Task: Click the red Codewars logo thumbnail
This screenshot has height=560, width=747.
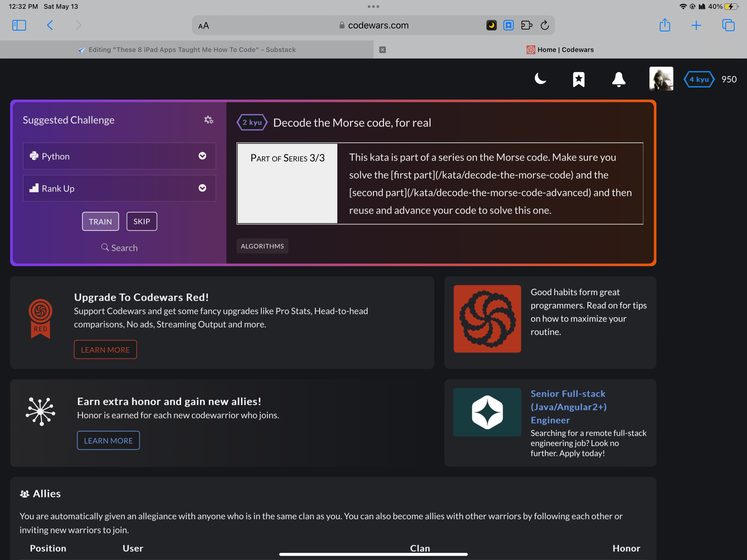Action: [x=487, y=319]
